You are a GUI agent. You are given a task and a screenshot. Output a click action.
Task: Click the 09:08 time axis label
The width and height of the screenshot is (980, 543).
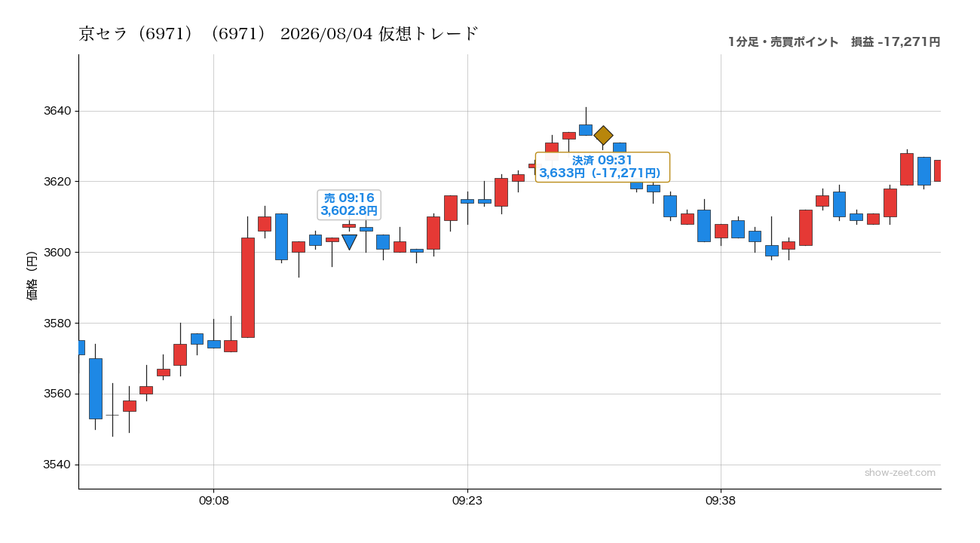click(x=213, y=500)
